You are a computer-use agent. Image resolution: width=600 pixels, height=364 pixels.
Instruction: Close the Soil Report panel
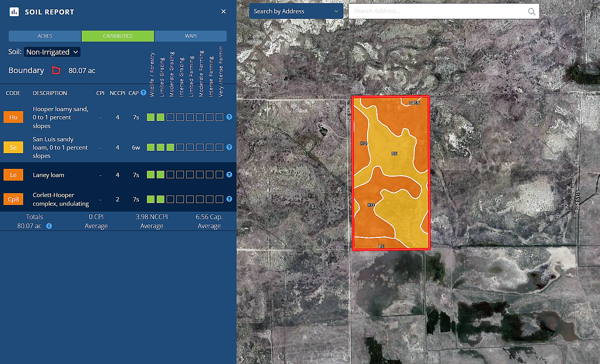click(223, 11)
